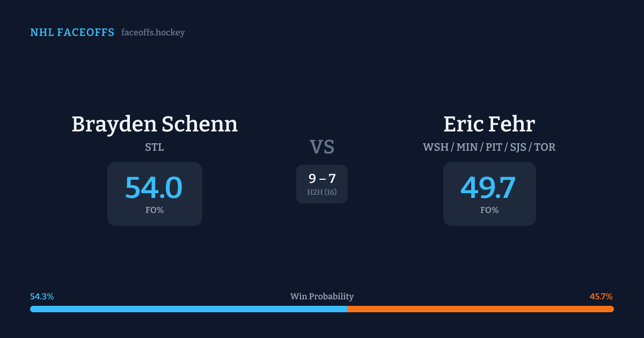Click the NHL FACEOFFS site title
The image size is (644, 338).
[72, 33]
